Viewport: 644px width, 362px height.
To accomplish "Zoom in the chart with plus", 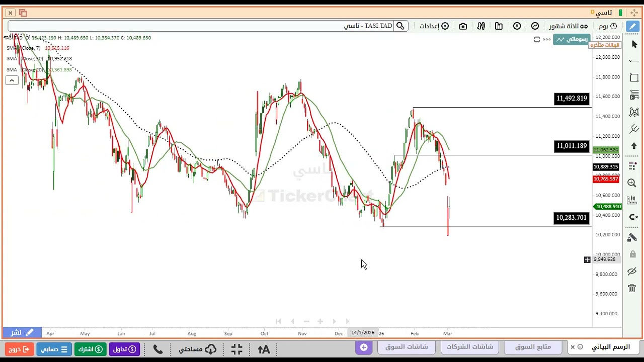I will point(320,321).
